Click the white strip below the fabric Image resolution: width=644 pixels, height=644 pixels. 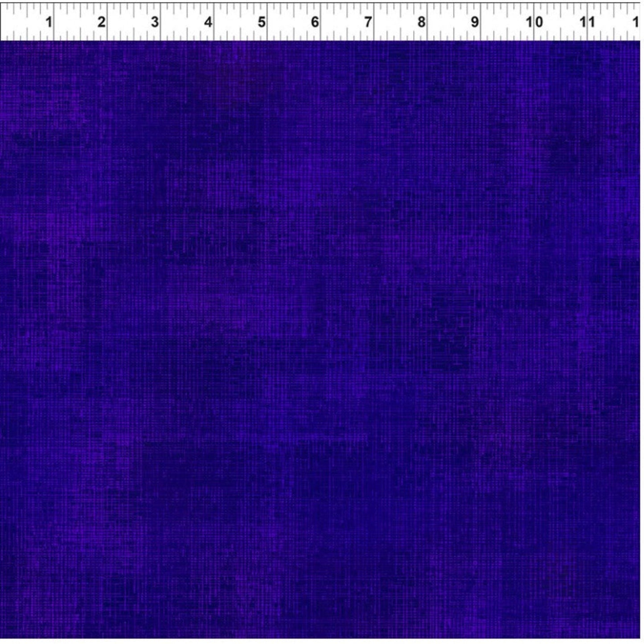[x=321, y=641]
